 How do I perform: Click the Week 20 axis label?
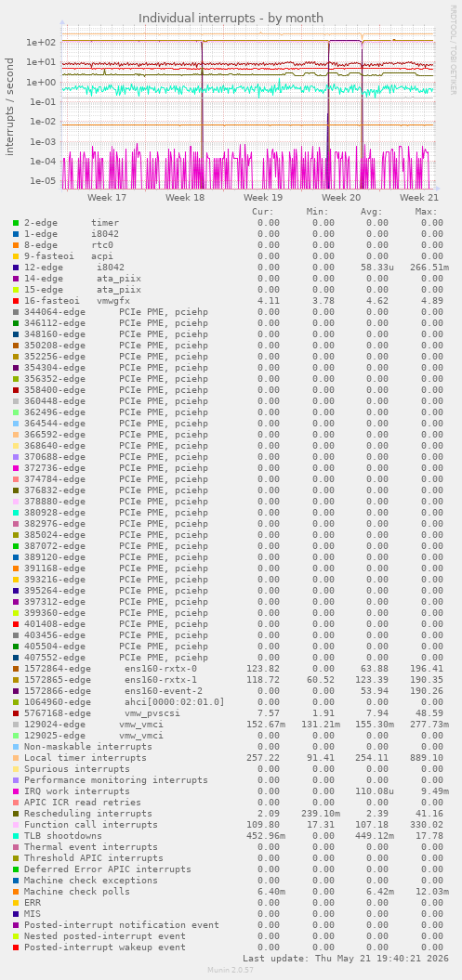tap(341, 198)
